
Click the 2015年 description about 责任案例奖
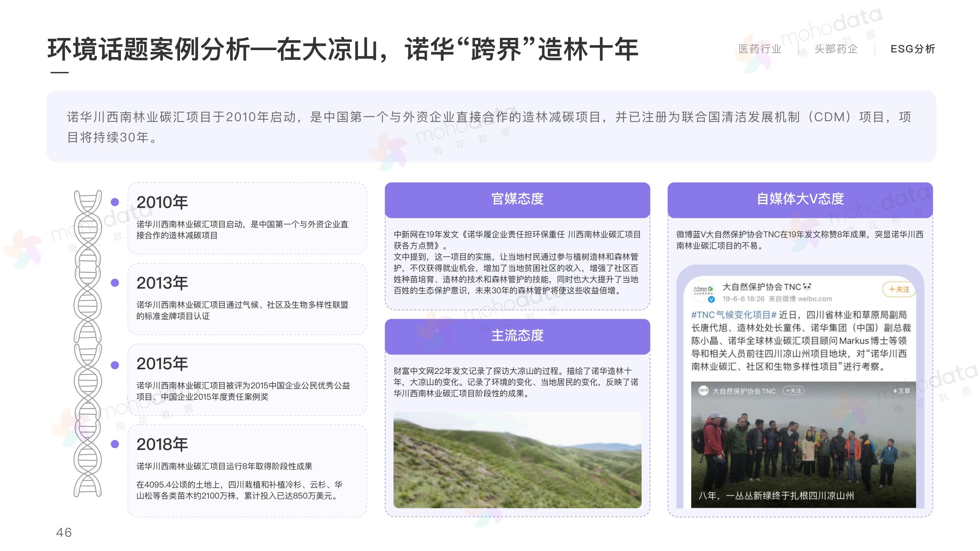pos(243,391)
